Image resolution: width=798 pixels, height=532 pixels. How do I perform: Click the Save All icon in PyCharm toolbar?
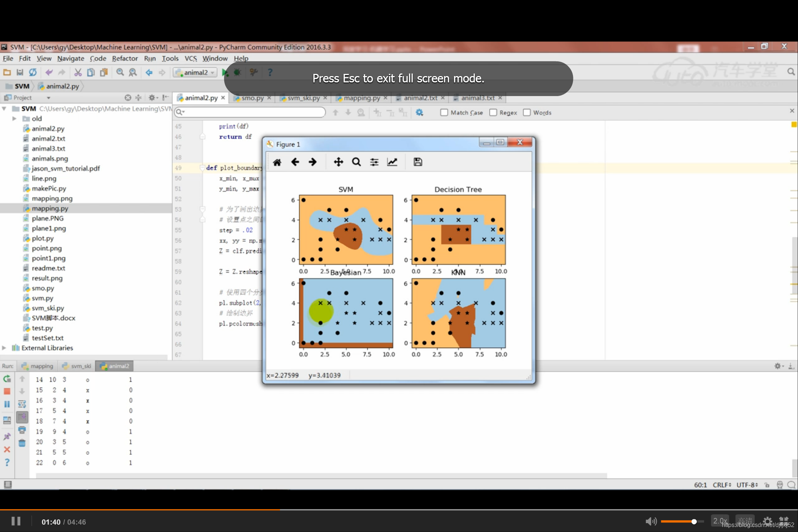pos(20,72)
